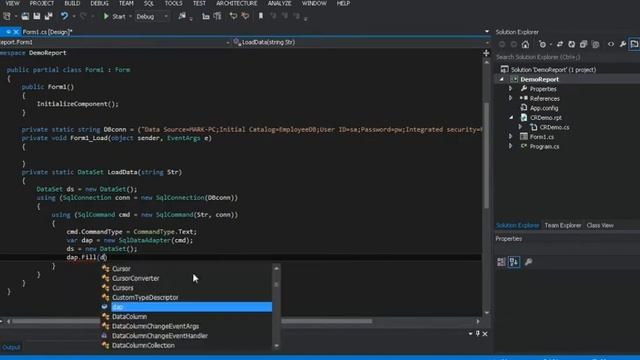Screen dimensions: 640x360
Task: Open the BUILD menu
Action: tap(72, 3)
